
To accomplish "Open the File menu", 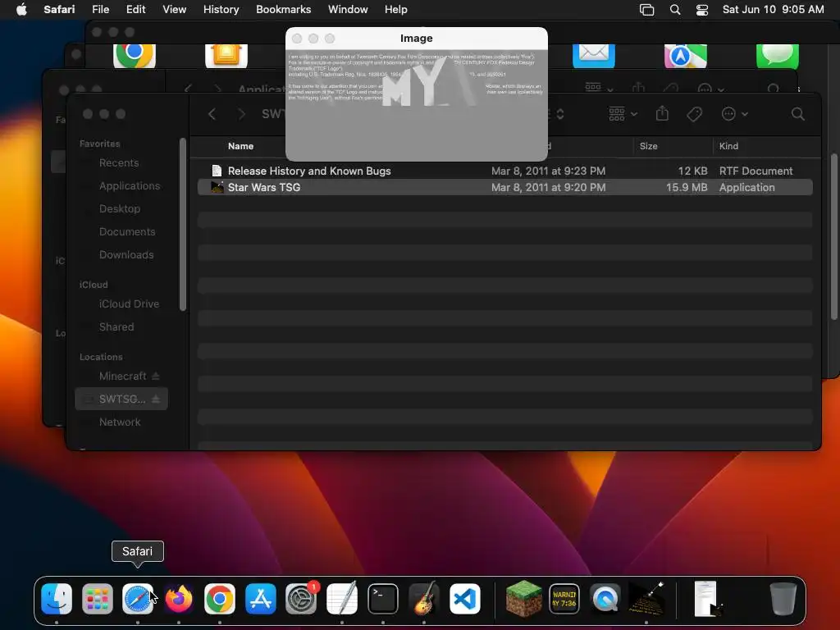I will click(100, 10).
